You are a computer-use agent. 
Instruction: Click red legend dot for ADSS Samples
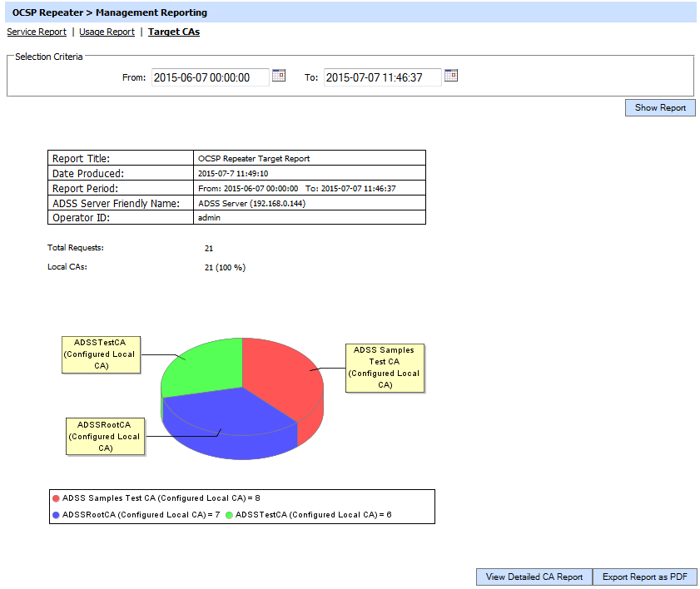click(57, 498)
